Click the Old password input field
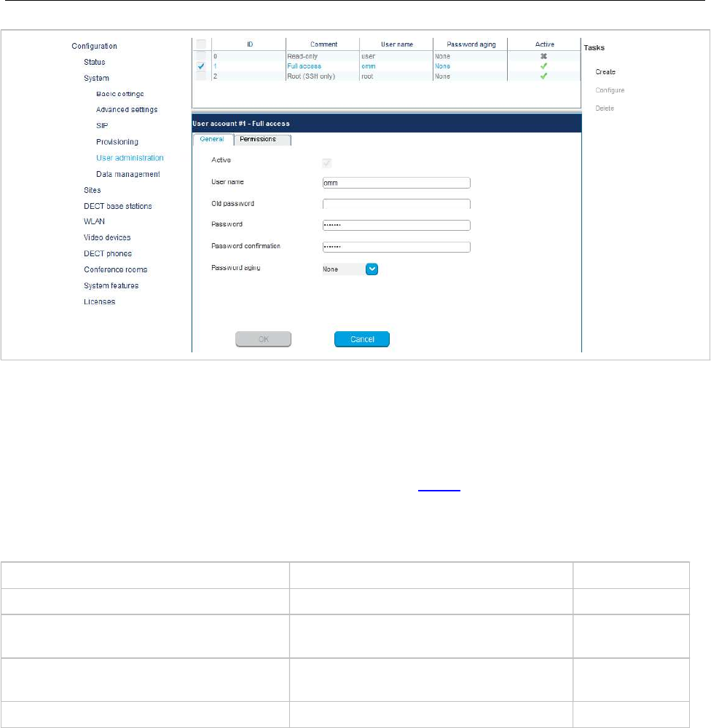711x728 pixels. tap(396, 204)
